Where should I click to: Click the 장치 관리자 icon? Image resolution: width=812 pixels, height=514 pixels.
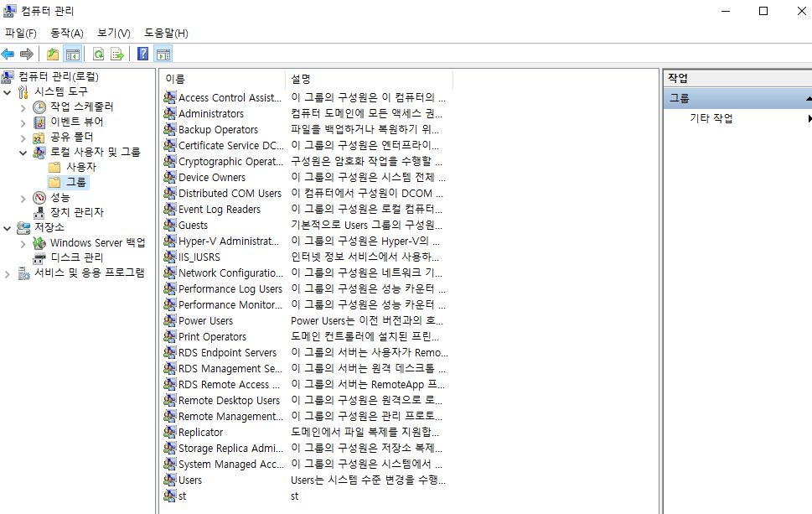39,212
